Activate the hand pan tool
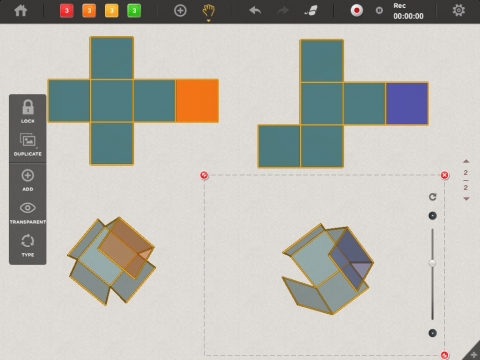 coord(209,11)
